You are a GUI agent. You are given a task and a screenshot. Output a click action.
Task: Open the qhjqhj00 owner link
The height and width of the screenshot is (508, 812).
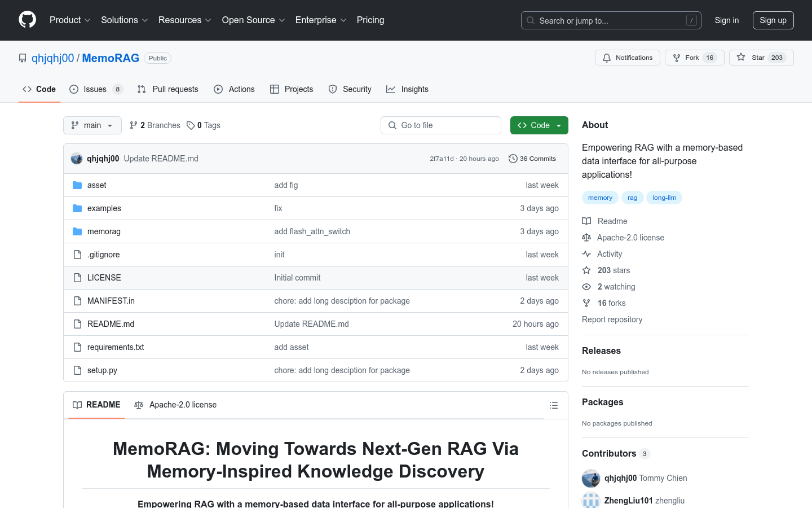tap(53, 58)
